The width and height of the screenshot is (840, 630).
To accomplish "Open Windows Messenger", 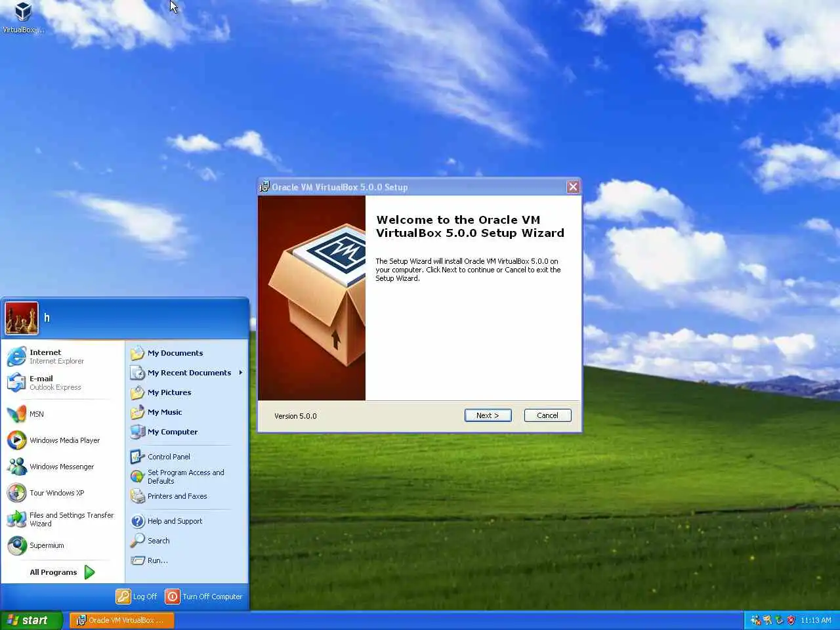I will [x=64, y=467].
